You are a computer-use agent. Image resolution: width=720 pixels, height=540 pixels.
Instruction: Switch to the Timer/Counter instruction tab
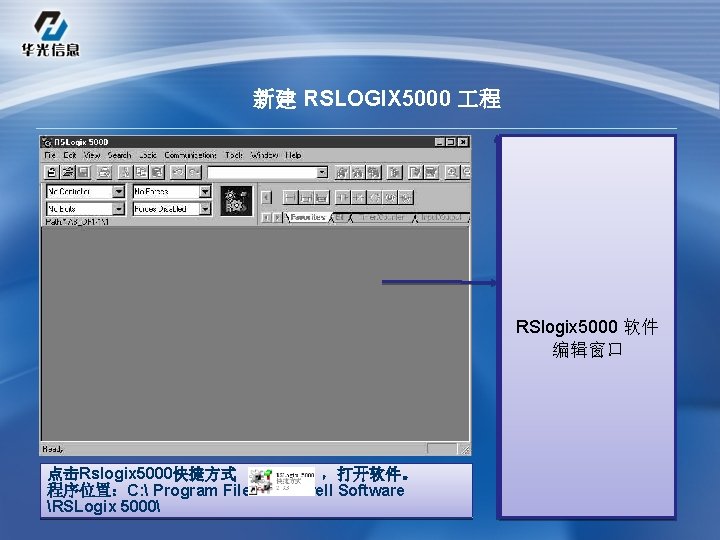click(x=382, y=217)
